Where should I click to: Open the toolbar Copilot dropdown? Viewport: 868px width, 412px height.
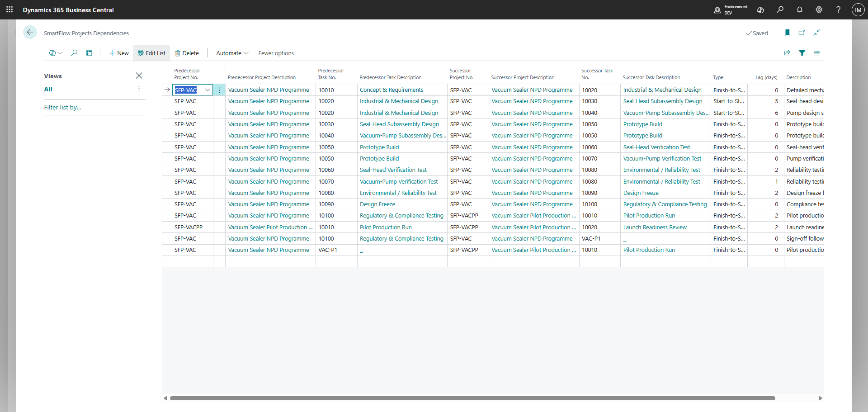(56, 53)
